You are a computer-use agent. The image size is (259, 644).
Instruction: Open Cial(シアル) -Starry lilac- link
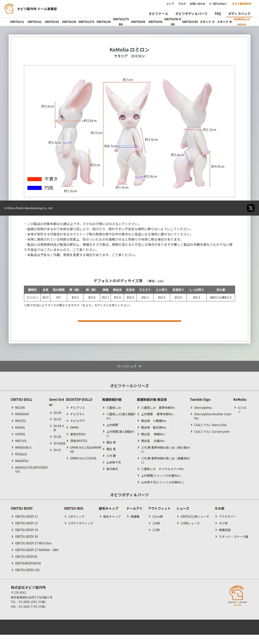point(211,425)
